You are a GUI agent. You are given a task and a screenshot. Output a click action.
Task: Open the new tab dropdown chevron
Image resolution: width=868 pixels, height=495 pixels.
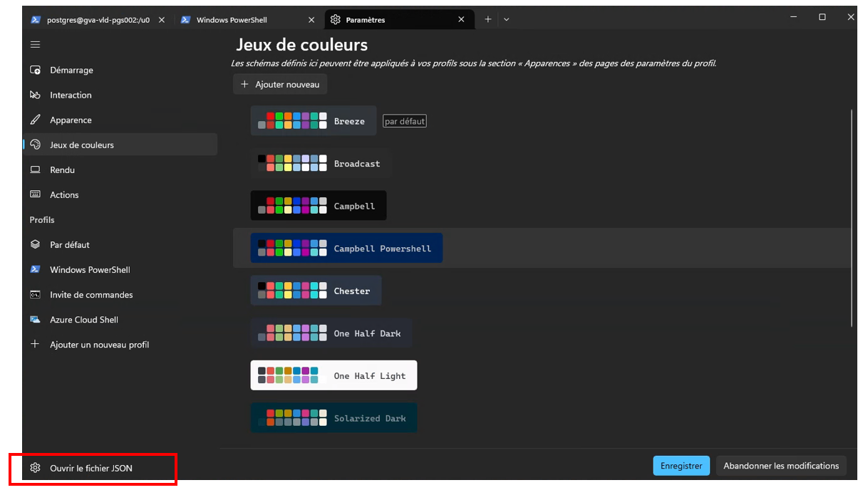[507, 20]
